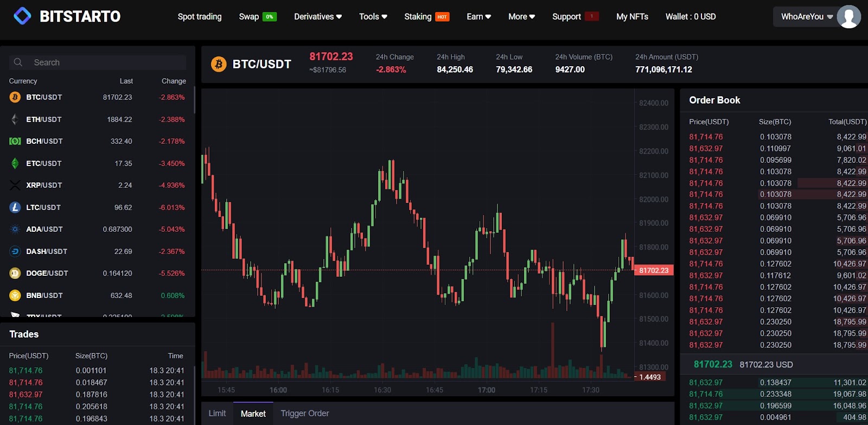Expand the More dropdown menu
The image size is (868, 425).
(x=522, y=17)
